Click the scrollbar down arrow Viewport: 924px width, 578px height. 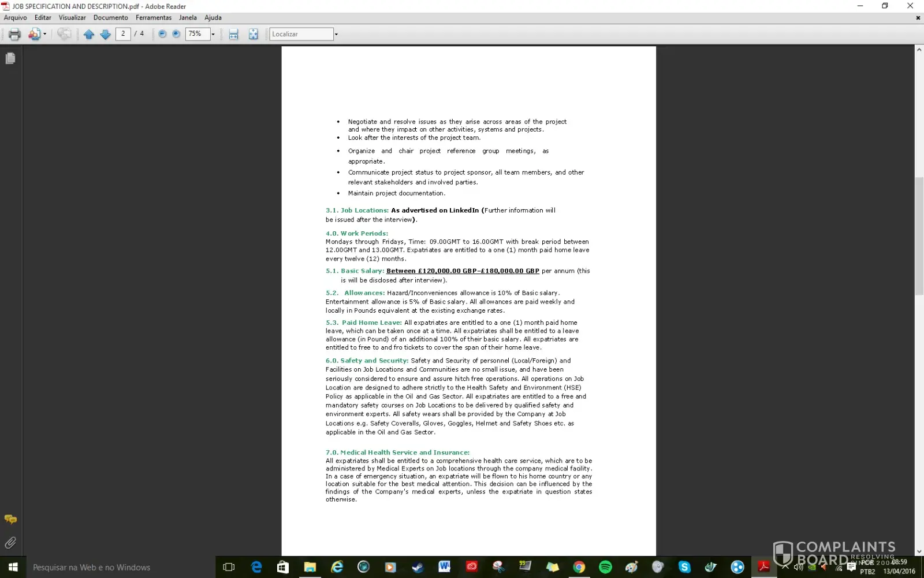919,551
